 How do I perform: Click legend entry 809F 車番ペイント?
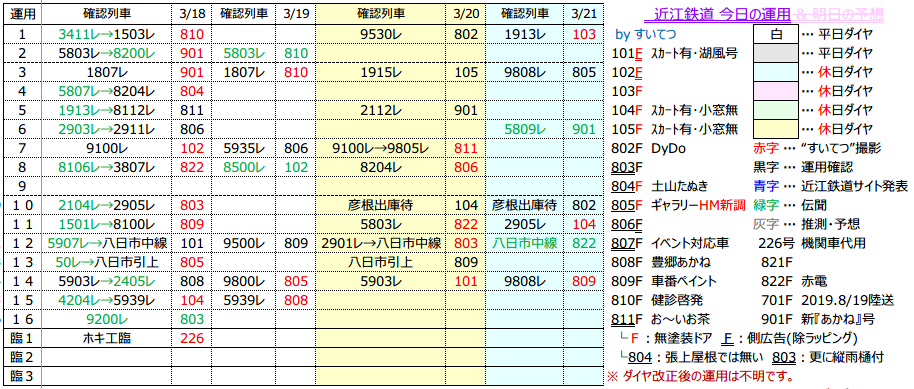[x=665, y=280]
